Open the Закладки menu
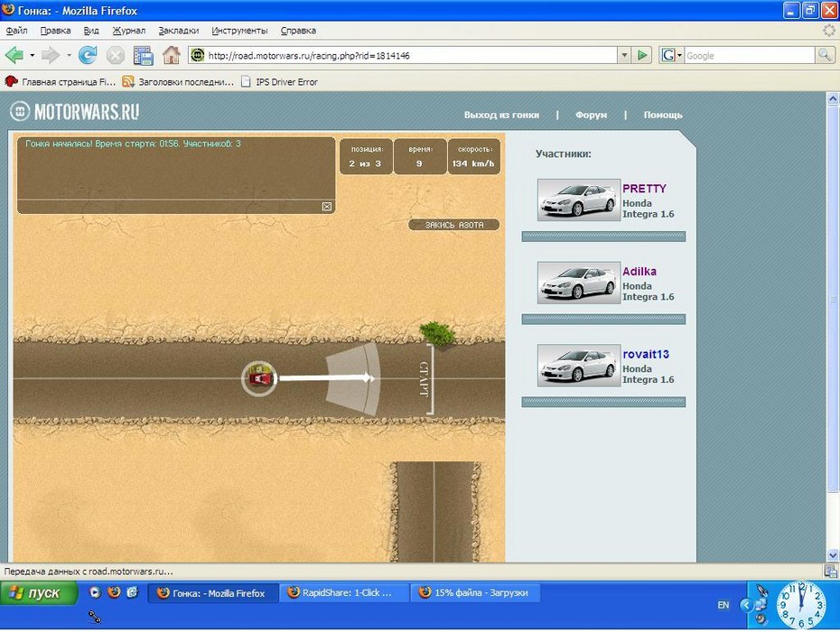 click(x=179, y=31)
